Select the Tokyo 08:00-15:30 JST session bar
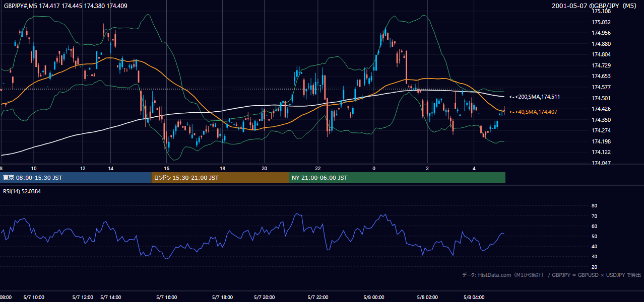Screen dimensions: 644x302 (x=76, y=178)
